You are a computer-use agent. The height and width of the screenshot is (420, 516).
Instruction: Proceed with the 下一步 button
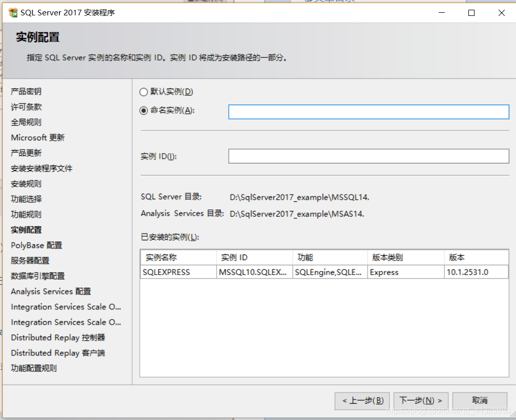(421, 401)
